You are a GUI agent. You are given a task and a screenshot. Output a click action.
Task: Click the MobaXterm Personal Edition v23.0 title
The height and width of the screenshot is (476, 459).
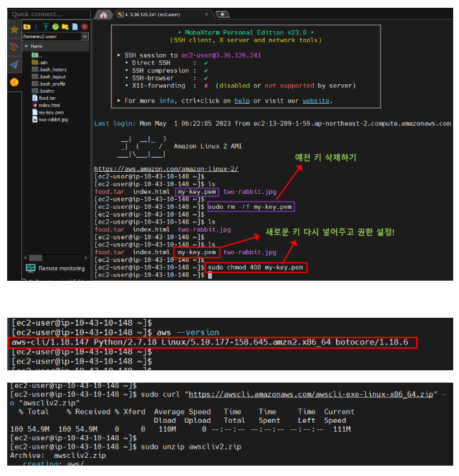coord(246,32)
